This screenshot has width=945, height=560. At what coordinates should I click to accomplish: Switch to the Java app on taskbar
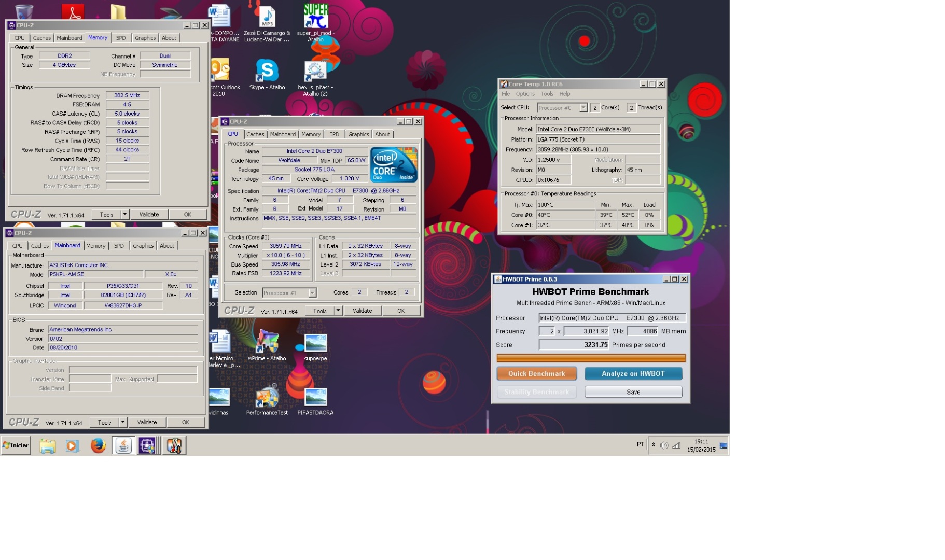click(123, 446)
